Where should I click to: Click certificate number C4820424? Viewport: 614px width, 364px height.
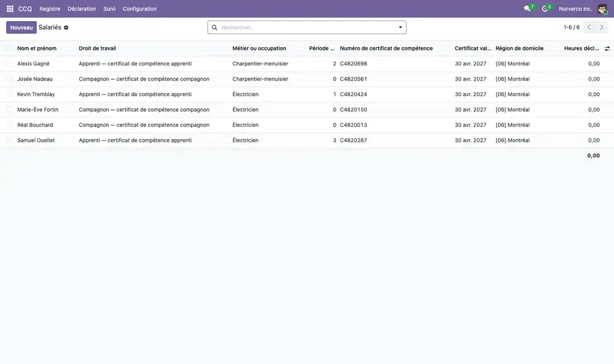coord(353,94)
